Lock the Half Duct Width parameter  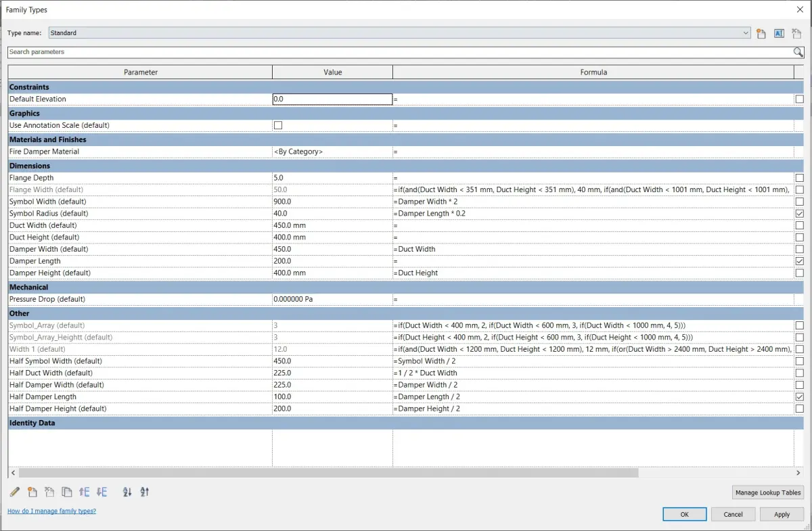800,373
